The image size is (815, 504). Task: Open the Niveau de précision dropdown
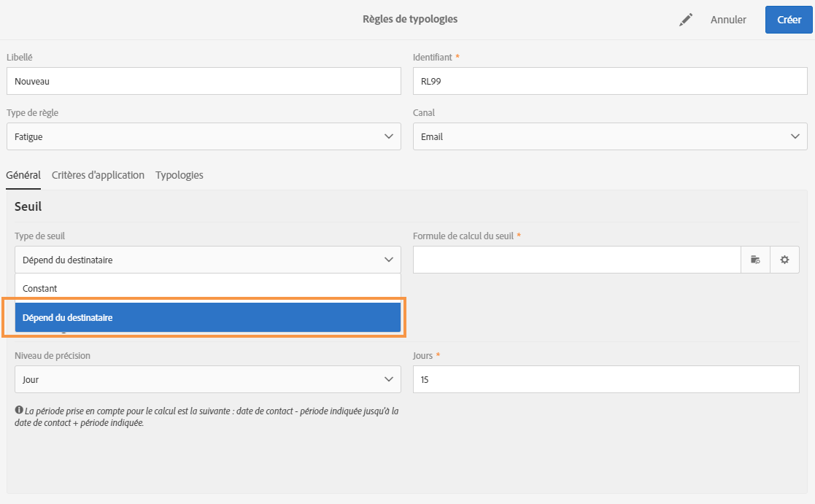tap(207, 379)
